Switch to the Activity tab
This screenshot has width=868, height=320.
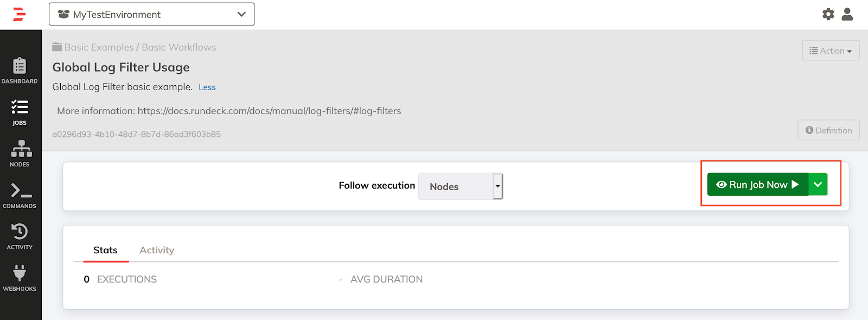click(157, 250)
